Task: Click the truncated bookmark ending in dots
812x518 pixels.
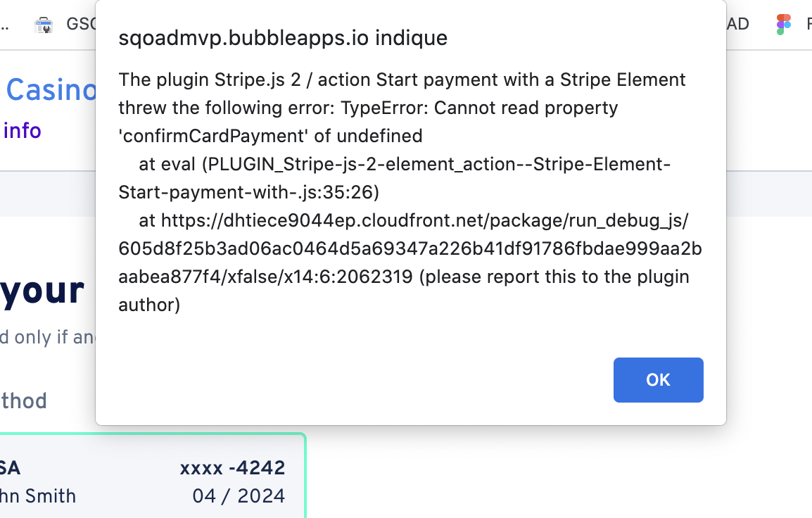Action: [x=5, y=25]
